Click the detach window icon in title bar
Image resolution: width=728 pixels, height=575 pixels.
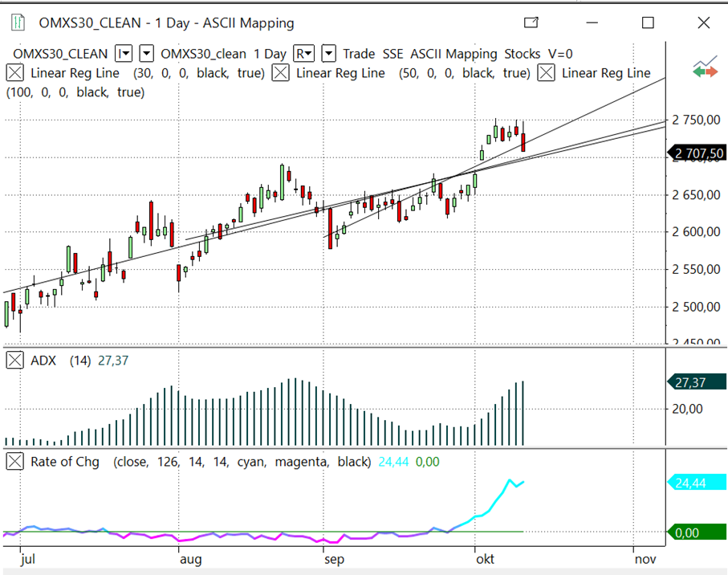click(531, 23)
